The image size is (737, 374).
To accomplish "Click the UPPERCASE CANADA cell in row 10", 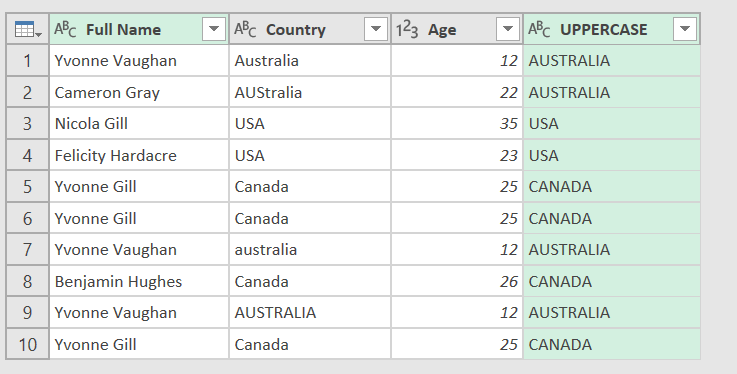I will coord(612,344).
